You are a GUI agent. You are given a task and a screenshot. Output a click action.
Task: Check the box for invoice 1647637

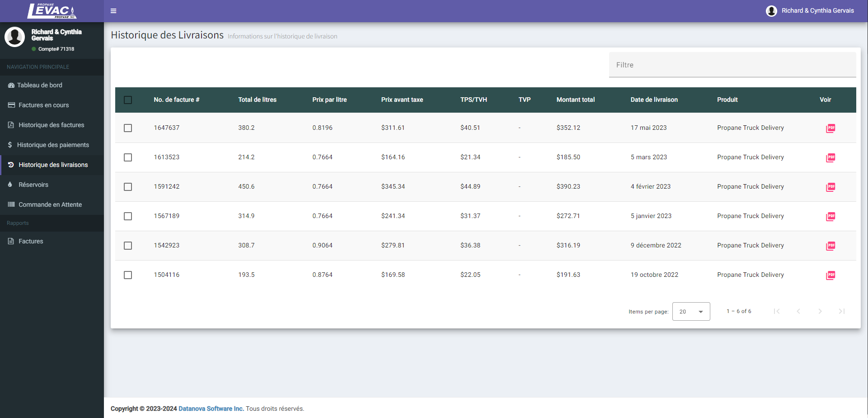click(x=128, y=128)
